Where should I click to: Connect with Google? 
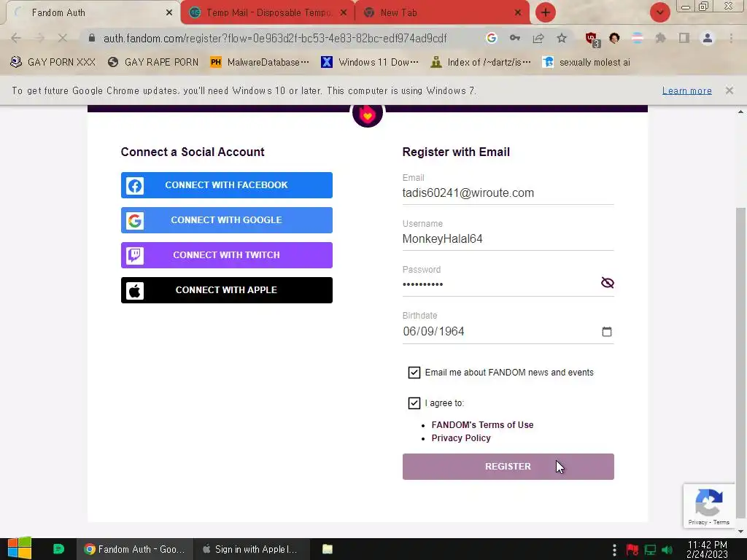[x=227, y=220]
